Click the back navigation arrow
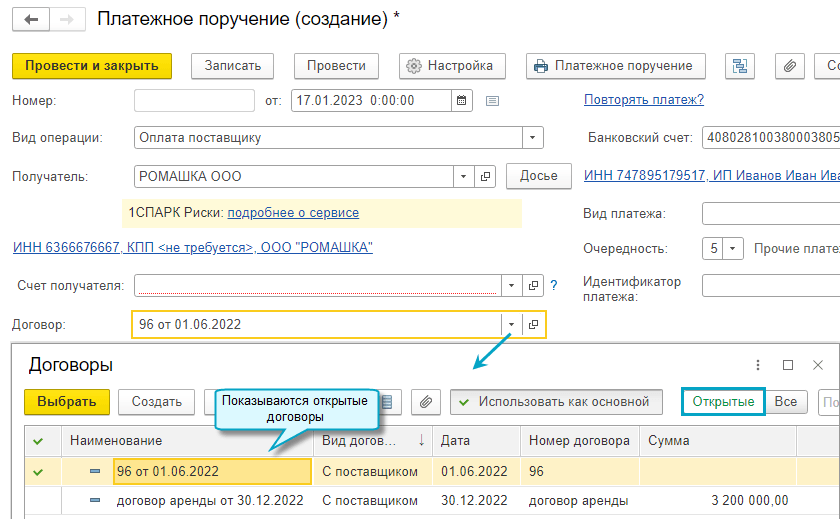This screenshot has height=519, width=840. 32,19
